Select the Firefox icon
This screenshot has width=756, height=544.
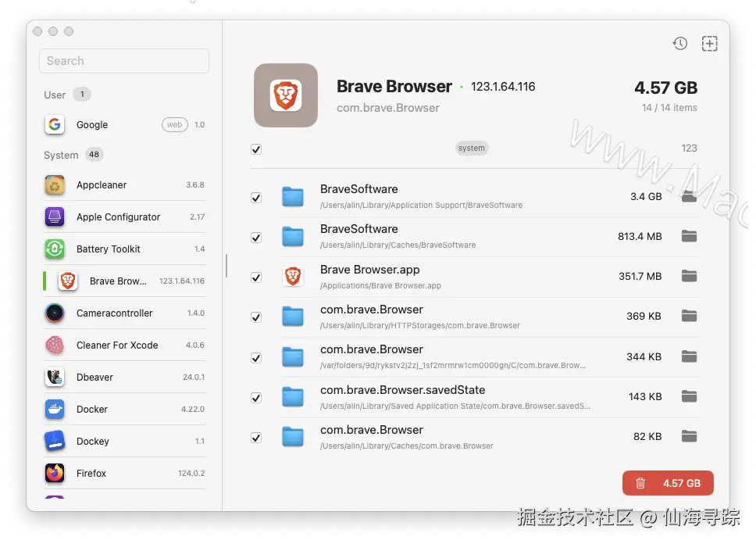point(55,473)
